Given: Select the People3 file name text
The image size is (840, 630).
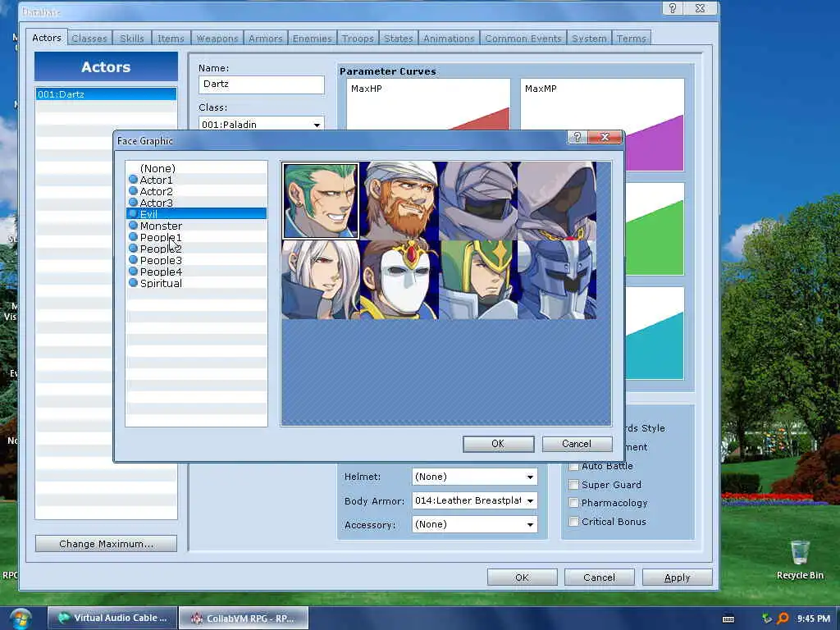Looking at the screenshot, I should click(x=161, y=260).
